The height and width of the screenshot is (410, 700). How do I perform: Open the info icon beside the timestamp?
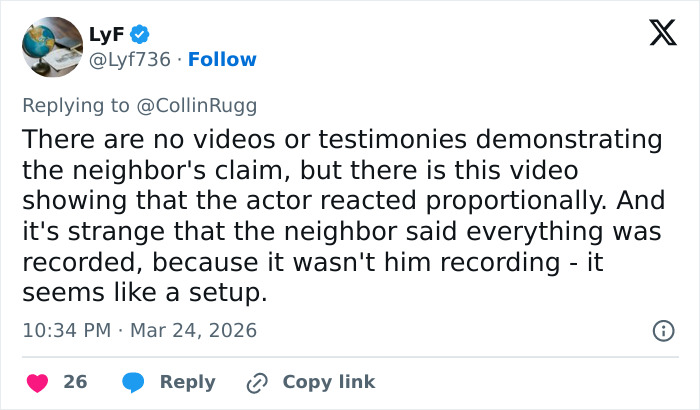click(x=661, y=330)
